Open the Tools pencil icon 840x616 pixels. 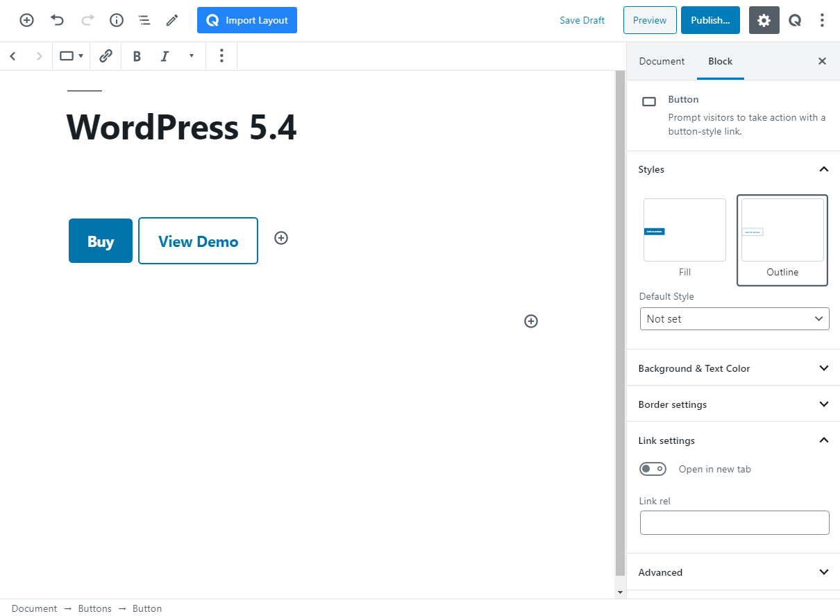[172, 20]
